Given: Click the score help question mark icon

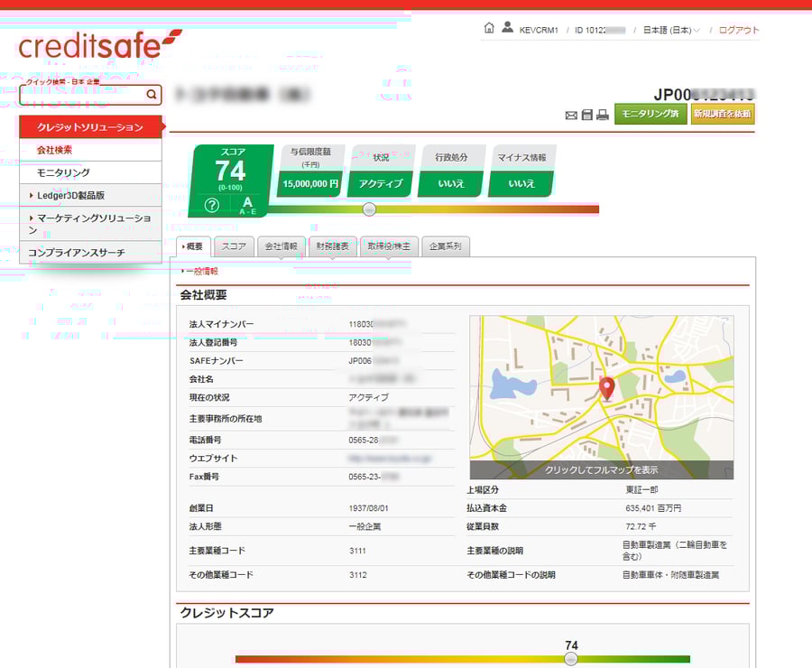Looking at the screenshot, I should pos(212,205).
